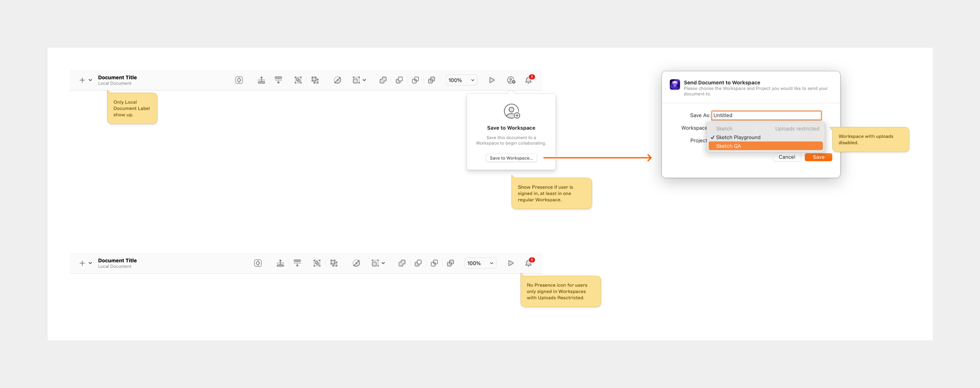Click Send Backward icon in lower toolbar
This screenshot has width=980, height=388.
pyautogui.click(x=297, y=263)
